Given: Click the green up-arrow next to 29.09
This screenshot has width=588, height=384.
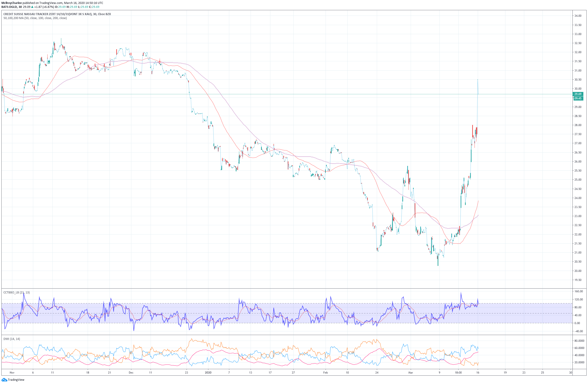Looking at the screenshot, I should [32, 7].
